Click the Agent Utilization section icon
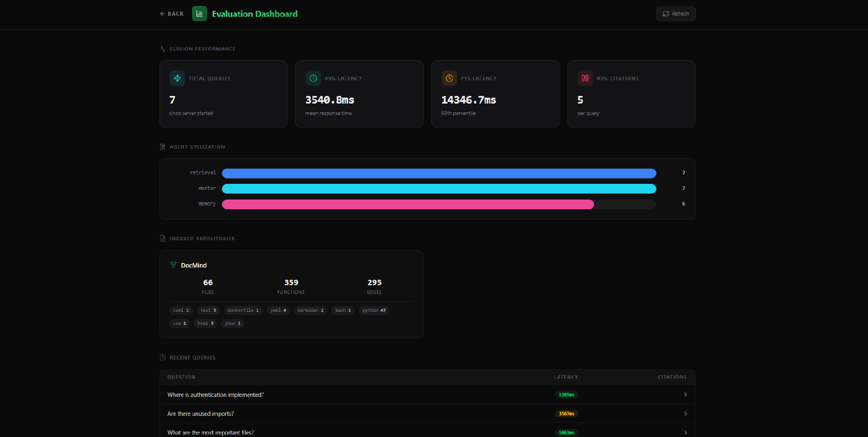The image size is (868, 437). tap(163, 147)
